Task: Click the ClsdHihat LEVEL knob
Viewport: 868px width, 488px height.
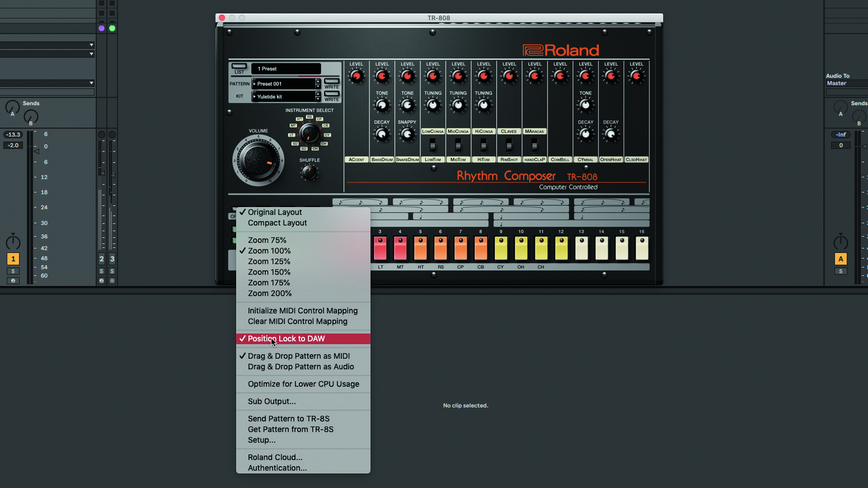Action: [636, 76]
